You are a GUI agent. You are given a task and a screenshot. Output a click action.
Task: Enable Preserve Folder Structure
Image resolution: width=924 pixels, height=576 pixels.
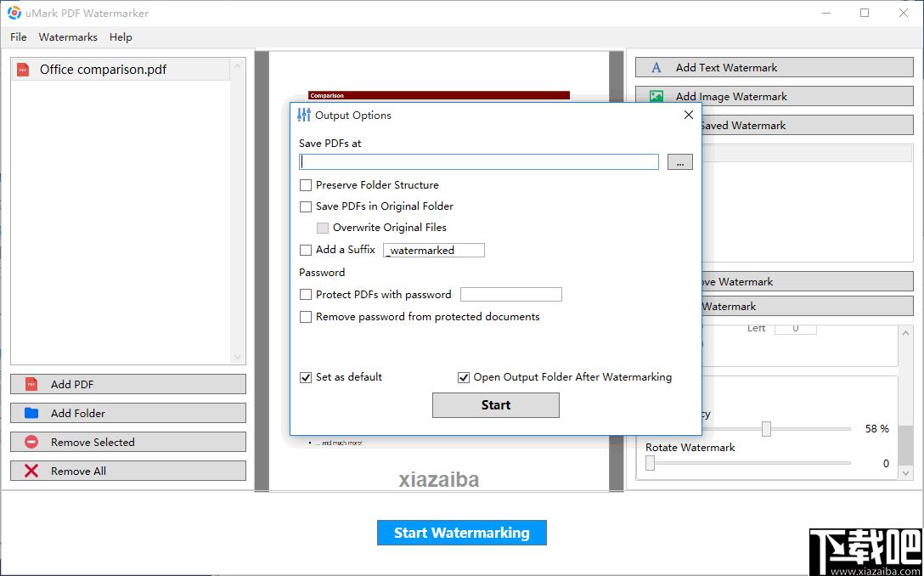[305, 185]
